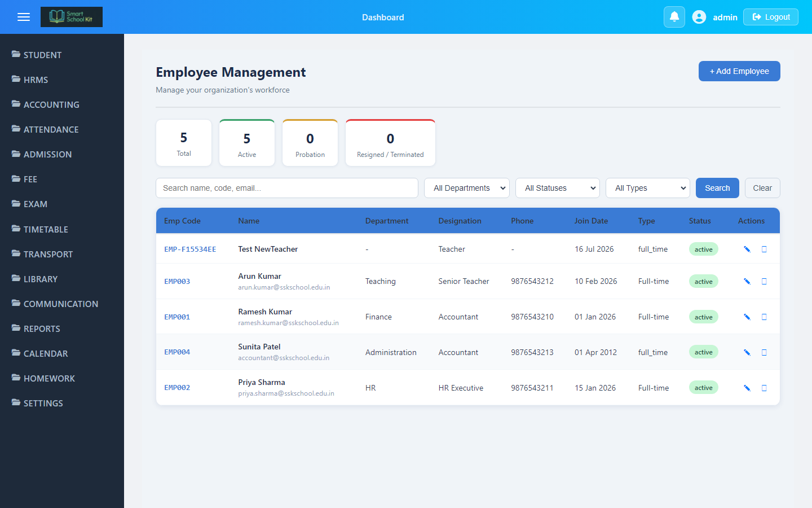Click the folder icon beside ADMISSION

[x=16, y=154]
